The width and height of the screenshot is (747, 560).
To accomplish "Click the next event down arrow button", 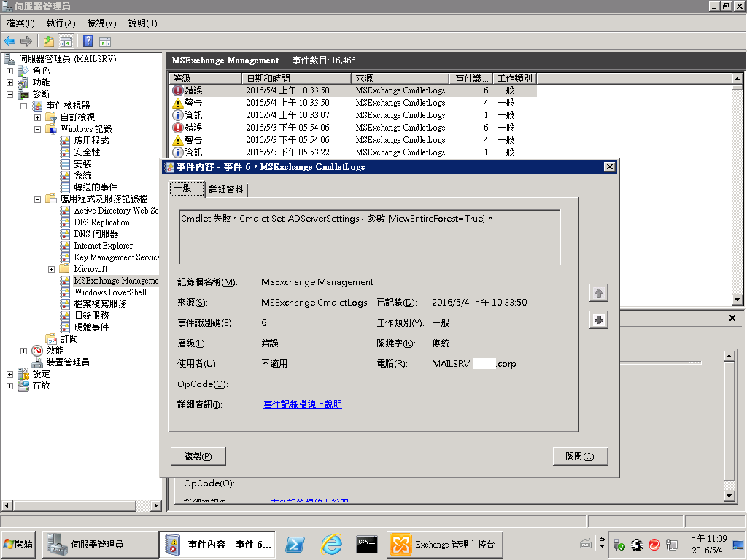I will click(x=599, y=320).
